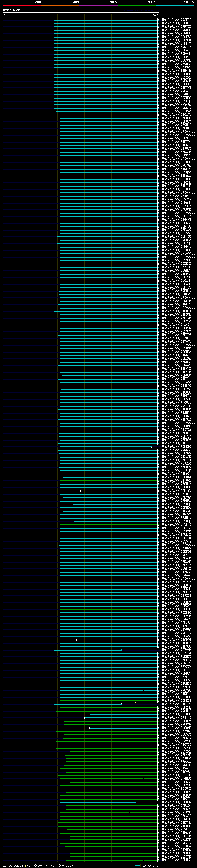The image size is (197, 868).
Task: Click the green UniRef100_Q4TGR2 alignment bar
Action: [x=110, y=481]
